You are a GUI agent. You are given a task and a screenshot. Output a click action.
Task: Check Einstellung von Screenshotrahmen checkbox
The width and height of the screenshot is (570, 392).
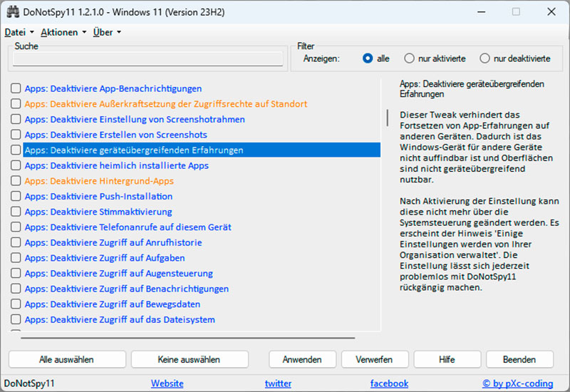pyautogui.click(x=16, y=119)
